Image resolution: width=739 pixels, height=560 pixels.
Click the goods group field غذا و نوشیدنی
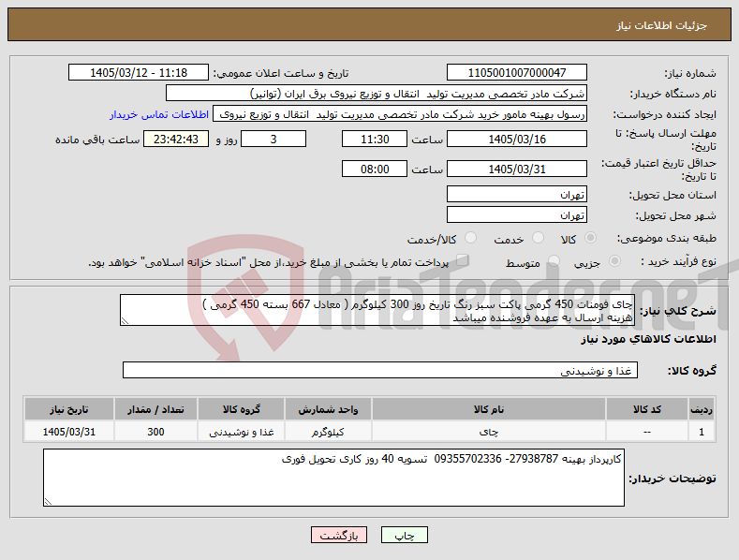(x=380, y=371)
